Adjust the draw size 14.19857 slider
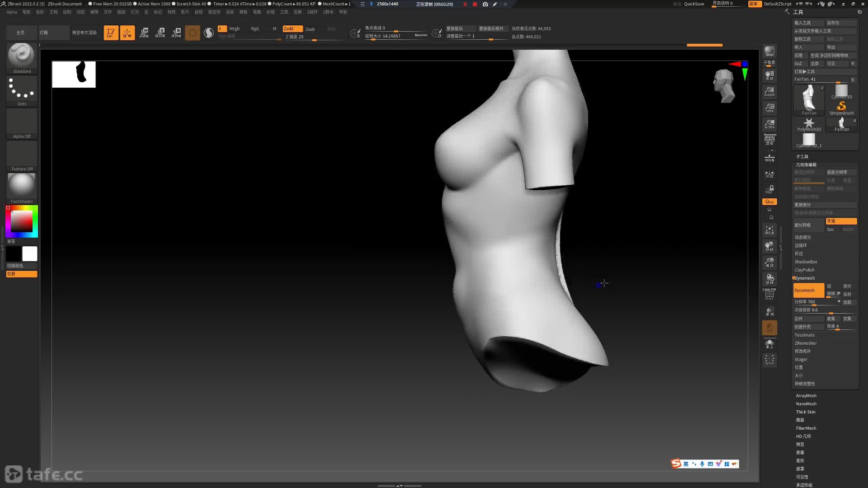 point(396,36)
